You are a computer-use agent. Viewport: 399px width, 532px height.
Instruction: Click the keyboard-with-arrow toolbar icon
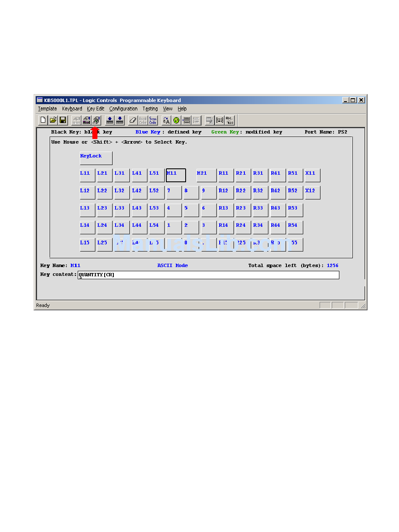[x=86, y=121]
